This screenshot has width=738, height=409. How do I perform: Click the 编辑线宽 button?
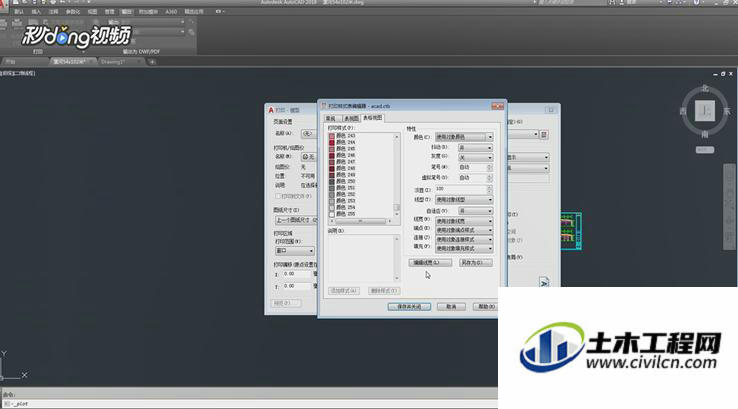pyautogui.click(x=430, y=263)
